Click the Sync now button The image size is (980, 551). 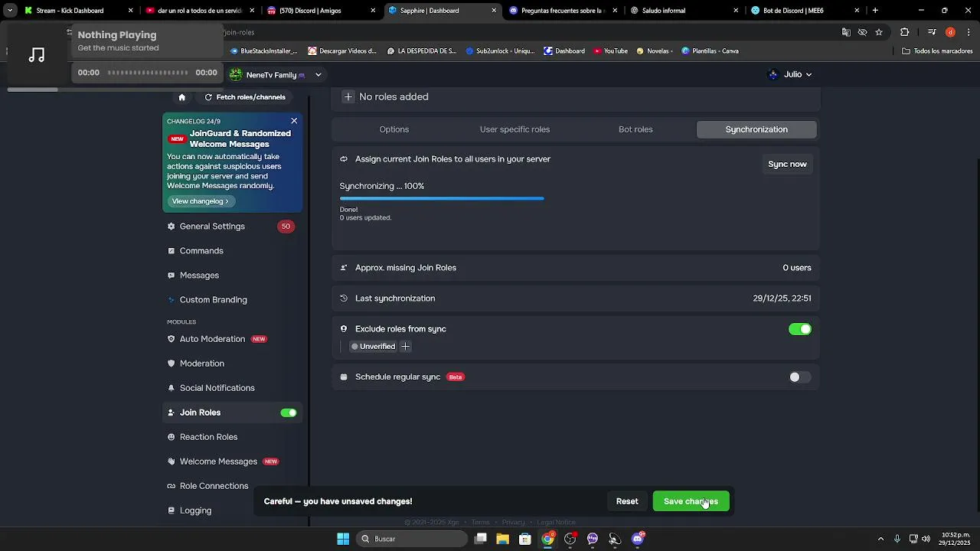(787, 164)
